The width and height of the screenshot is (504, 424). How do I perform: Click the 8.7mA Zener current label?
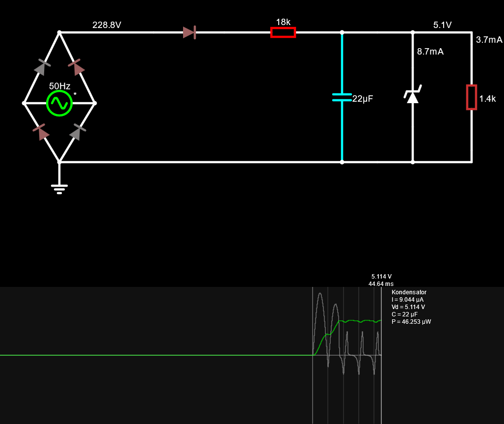pyautogui.click(x=430, y=52)
